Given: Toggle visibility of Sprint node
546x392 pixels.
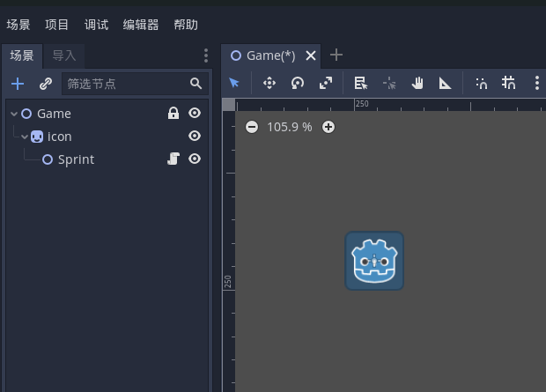Looking at the screenshot, I should point(195,159).
